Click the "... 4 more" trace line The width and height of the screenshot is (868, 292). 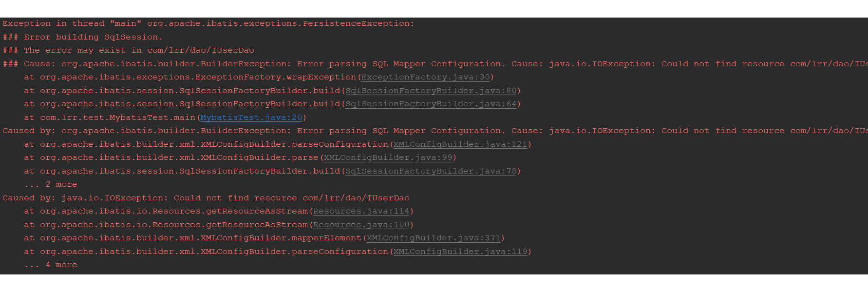tap(51, 265)
